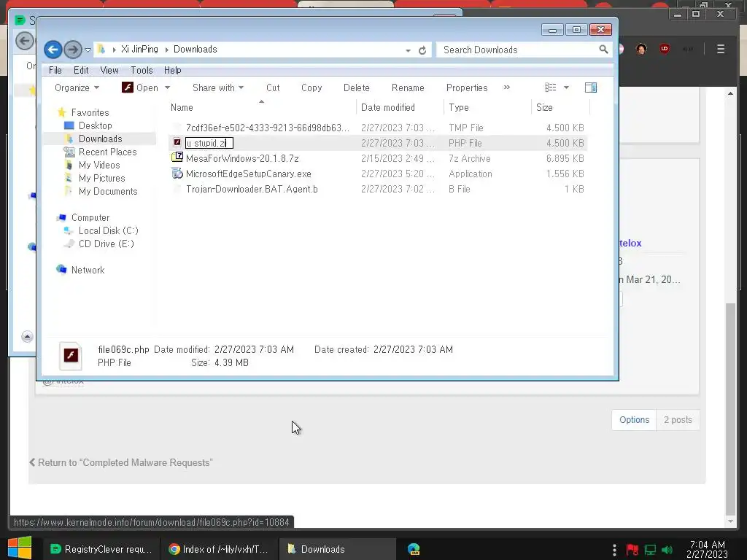Open the browser hamburger menu
Viewport: 747px width, 560px height.
721,49
